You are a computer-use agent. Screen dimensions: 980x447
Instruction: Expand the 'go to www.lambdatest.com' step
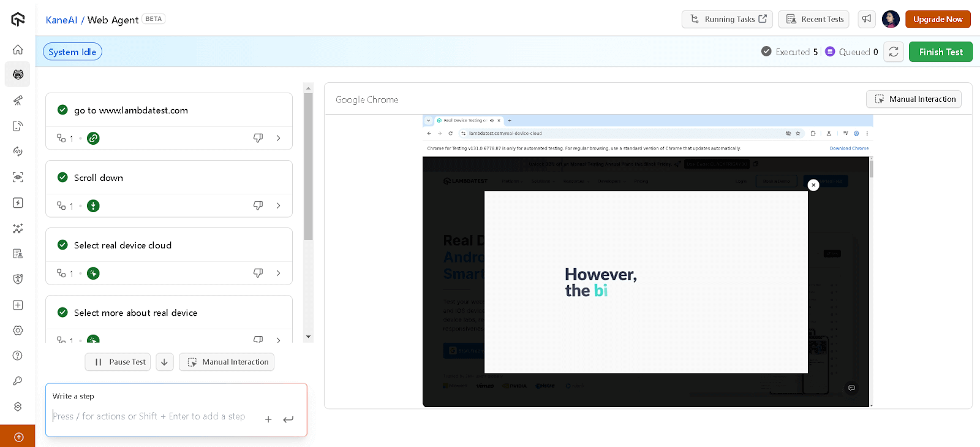click(279, 139)
